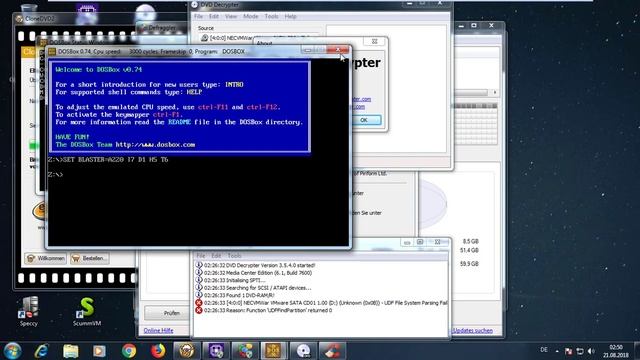Click the horizontal scrollbar right arrow
This screenshot has height=360, width=640.
click(x=495, y=93)
